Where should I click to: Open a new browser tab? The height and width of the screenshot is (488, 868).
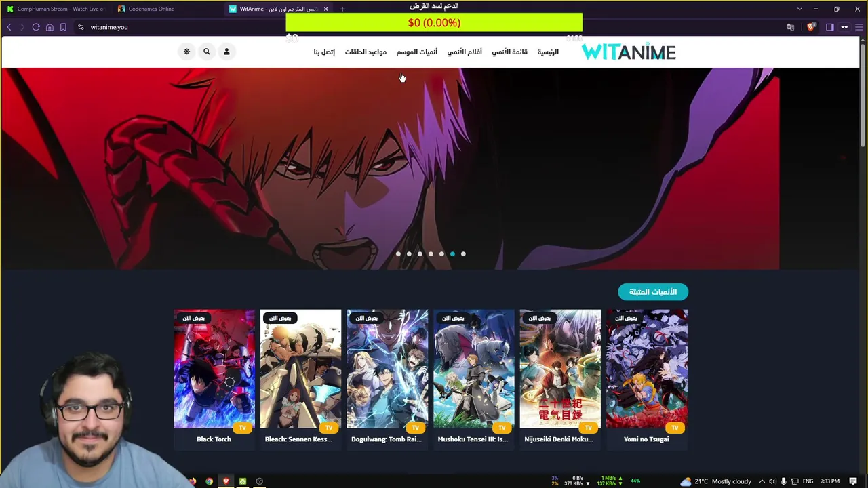pos(342,9)
